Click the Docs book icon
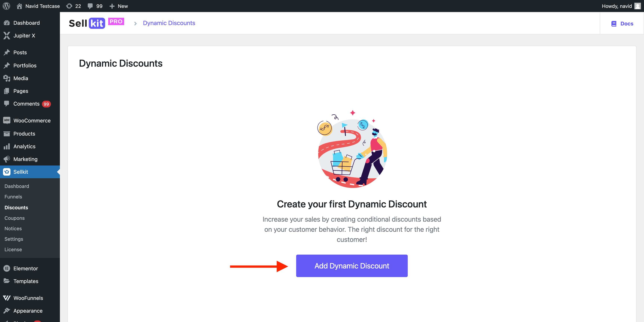Image resolution: width=644 pixels, height=322 pixels. click(x=614, y=24)
